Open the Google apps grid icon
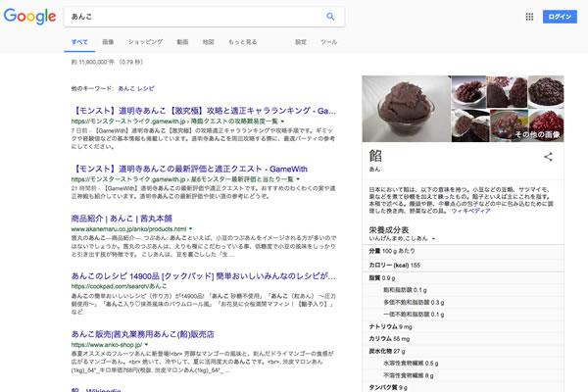Viewport: 588px width, 392px height. point(529,17)
